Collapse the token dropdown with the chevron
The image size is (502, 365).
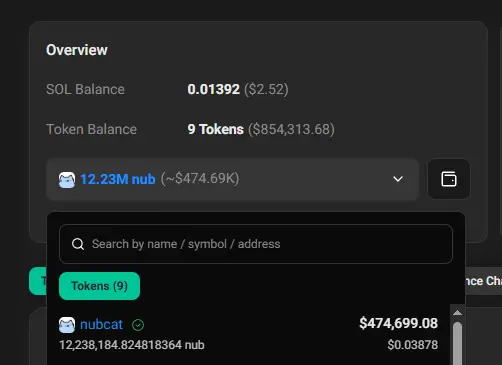[398, 179]
